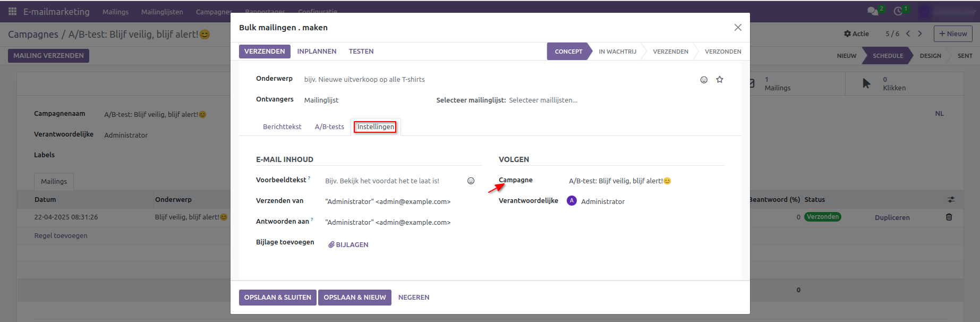
Task: Select the IN WACHTRIJ status stage
Action: click(x=617, y=52)
